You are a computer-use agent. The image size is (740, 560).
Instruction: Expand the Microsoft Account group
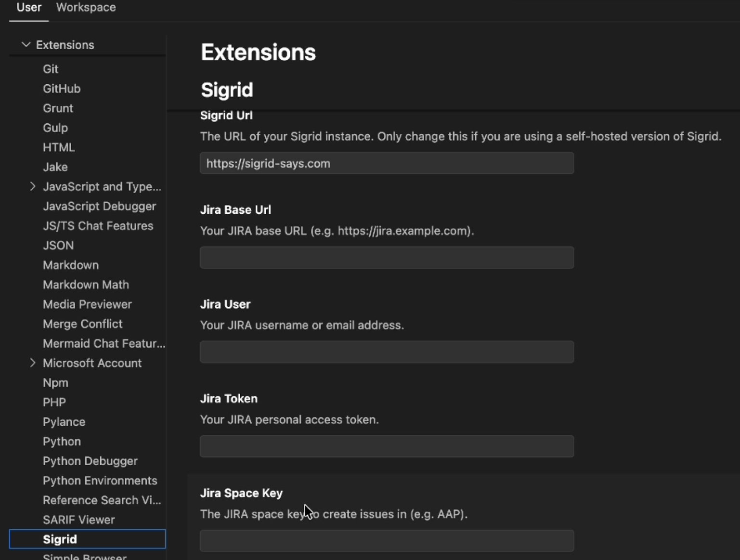[32, 363]
